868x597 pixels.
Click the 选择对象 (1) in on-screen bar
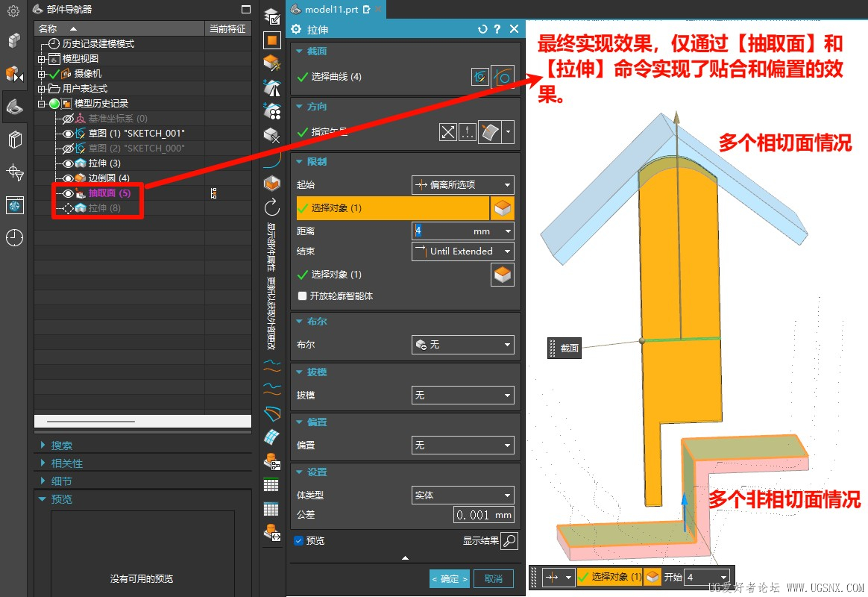click(610, 577)
